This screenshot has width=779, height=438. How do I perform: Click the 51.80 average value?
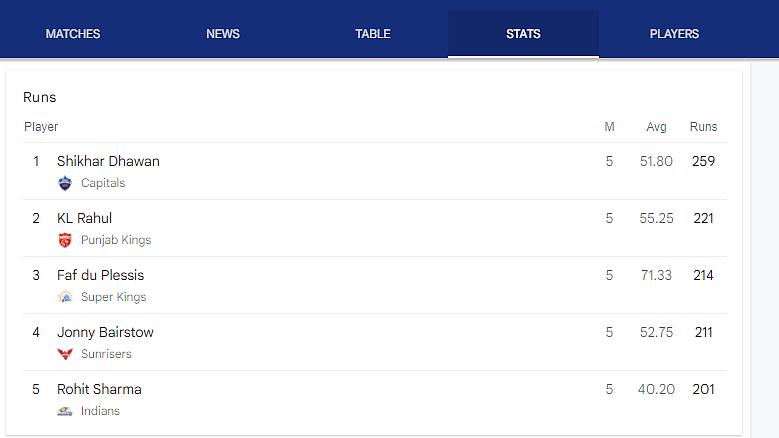coord(656,161)
